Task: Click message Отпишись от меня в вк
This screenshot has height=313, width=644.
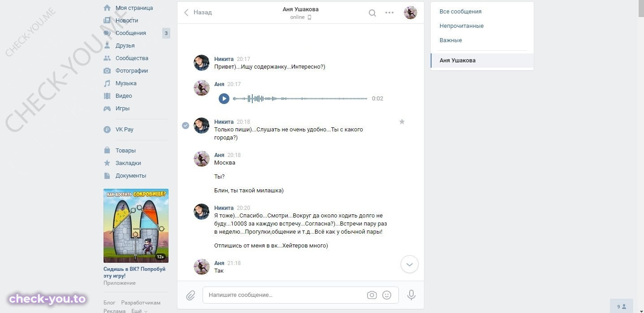Action: coord(271,246)
